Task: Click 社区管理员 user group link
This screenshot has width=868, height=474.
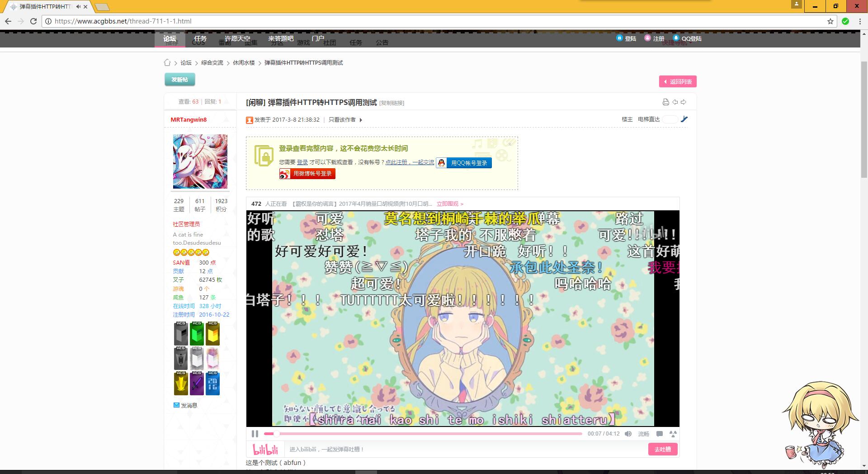Action: pyautogui.click(x=186, y=224)
